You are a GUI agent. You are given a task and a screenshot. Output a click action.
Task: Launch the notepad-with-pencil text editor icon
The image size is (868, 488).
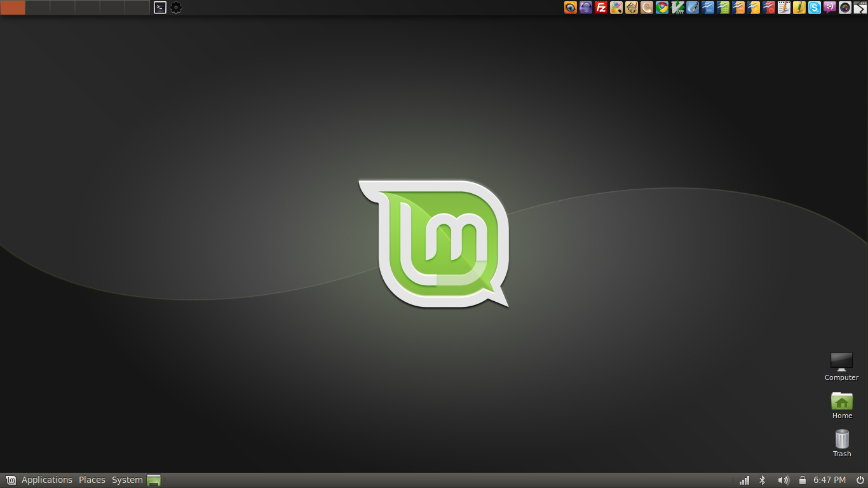click(x=784, y=8)
